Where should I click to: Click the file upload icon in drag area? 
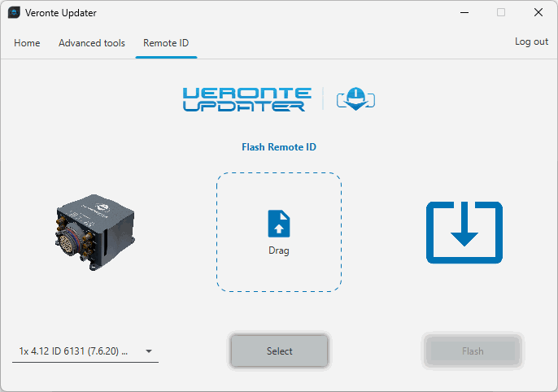pyautogui.click(x=279, y=224)
